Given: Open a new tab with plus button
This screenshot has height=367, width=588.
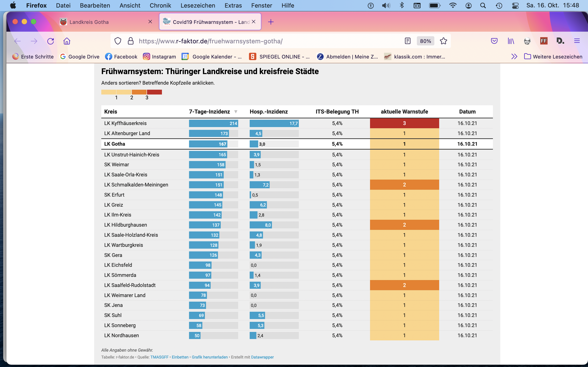Looking at the screenshot, I should 271,22.
